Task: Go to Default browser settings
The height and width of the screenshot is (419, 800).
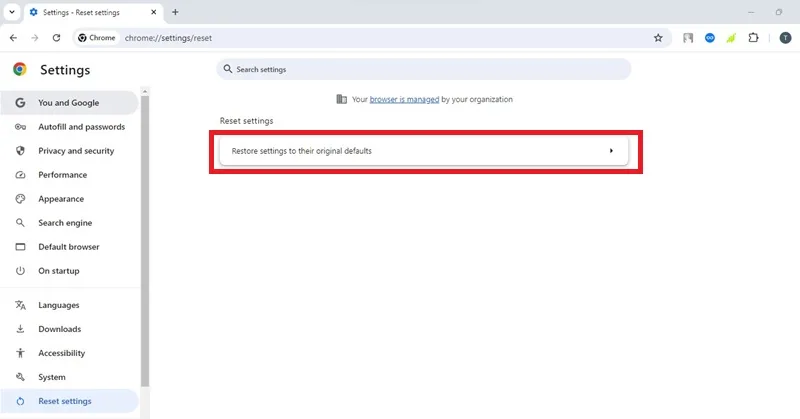Action: click(x=69, y=247)
